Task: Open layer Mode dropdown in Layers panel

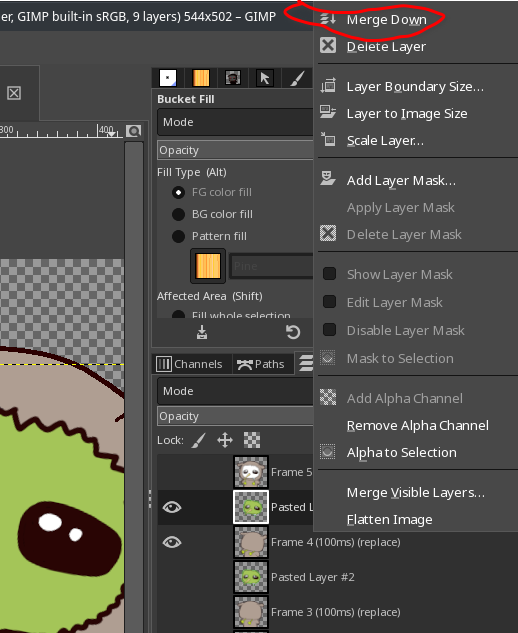Action: point(235,391)
